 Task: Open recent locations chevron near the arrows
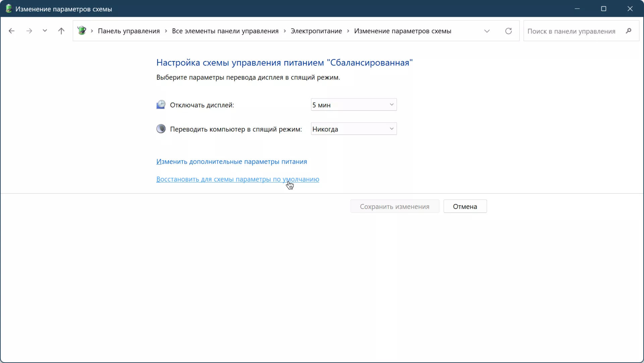click(x=45, y=31)
